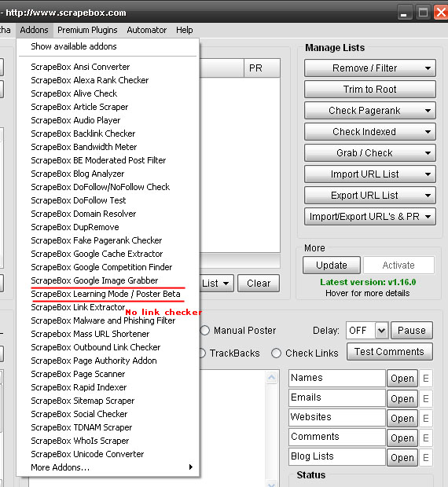Image resolution: width=448 pixels, height=487 pixels.
Task: Launch ScrapeBox Alexa Rank Checker
Action: [108, 80]
